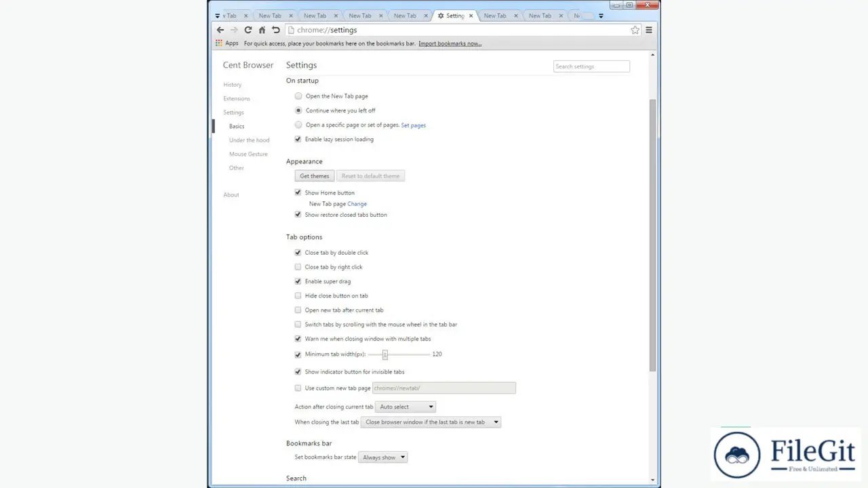Restore the last closed tab

(x=276, y=30)
